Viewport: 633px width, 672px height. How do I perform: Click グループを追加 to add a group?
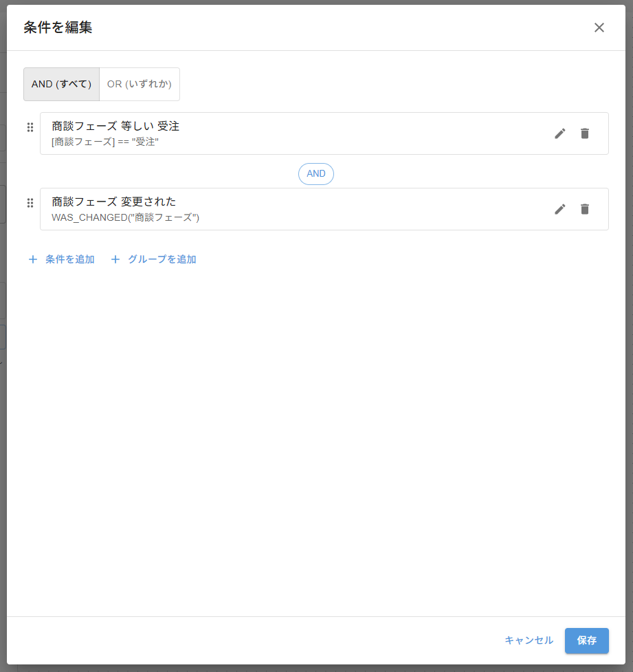(x=162, y=259)
